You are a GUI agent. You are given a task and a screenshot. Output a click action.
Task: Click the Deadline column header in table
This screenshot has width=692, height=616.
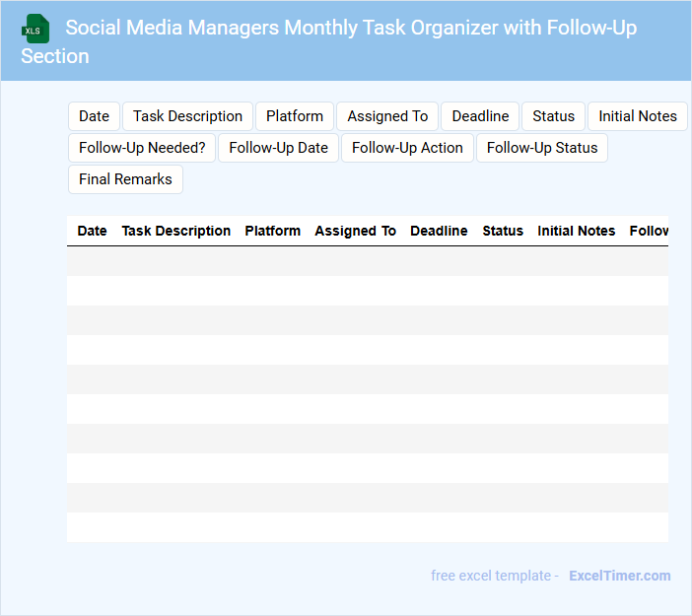click(x=439, y=231)
